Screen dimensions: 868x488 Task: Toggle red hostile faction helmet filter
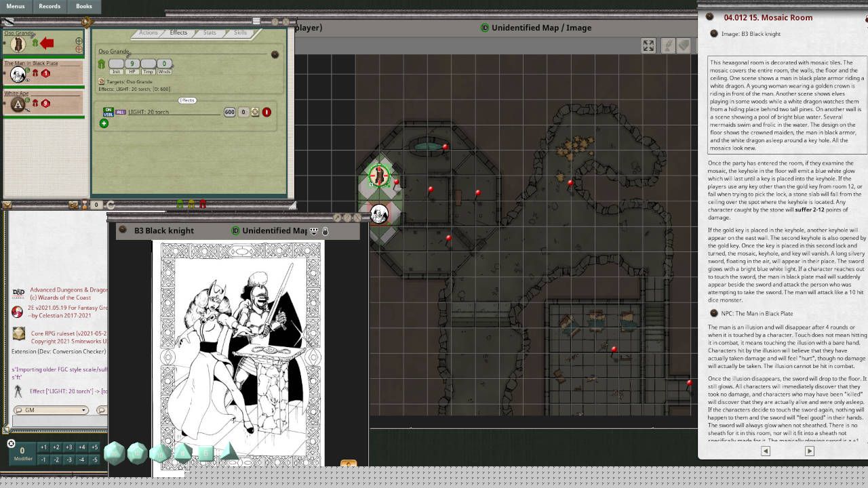coord(203,203)
